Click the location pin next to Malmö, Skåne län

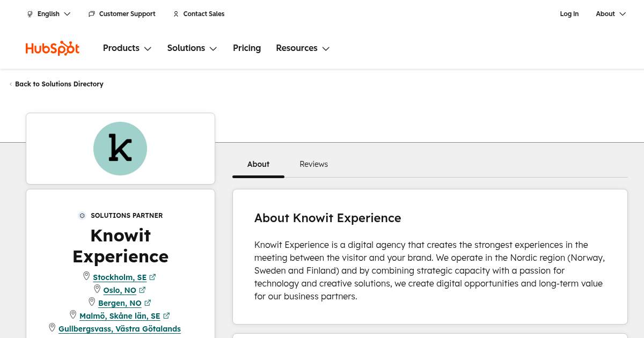pyautogui.click(x=73, y=315)
